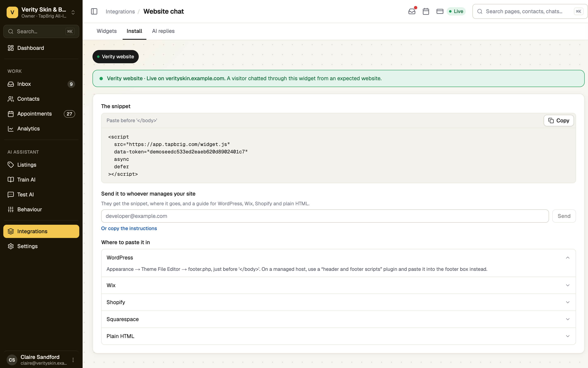The image size is (588, 368).
Task: Open the inbox notifications icon in header
Action: 412,11
